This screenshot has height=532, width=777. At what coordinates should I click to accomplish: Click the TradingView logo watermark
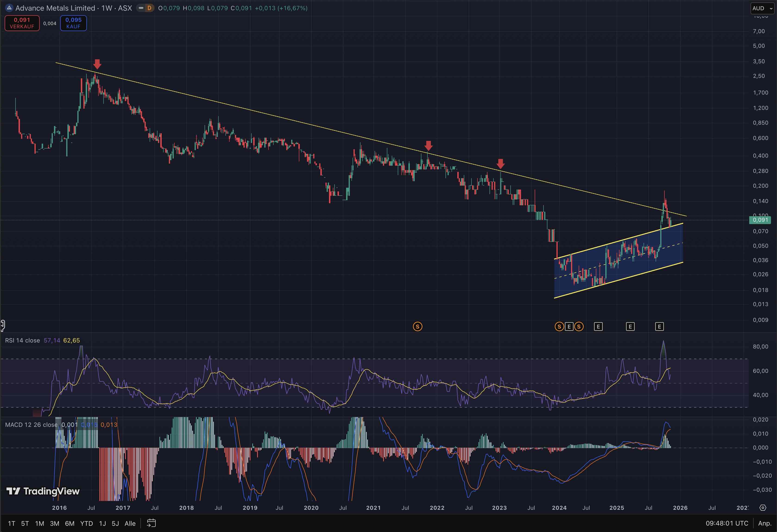pyautogui.click(x=43, y=491)
